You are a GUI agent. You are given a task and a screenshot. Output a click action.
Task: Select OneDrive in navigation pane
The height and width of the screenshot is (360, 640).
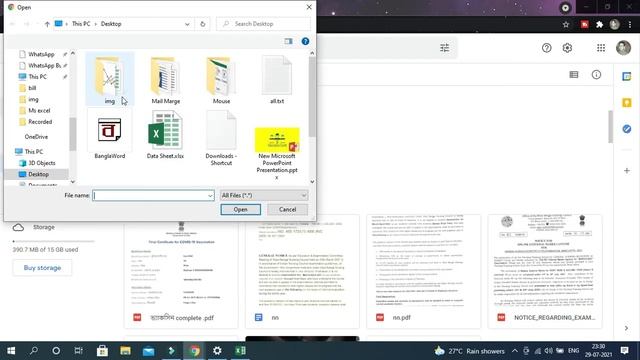[x=36, y=137]
